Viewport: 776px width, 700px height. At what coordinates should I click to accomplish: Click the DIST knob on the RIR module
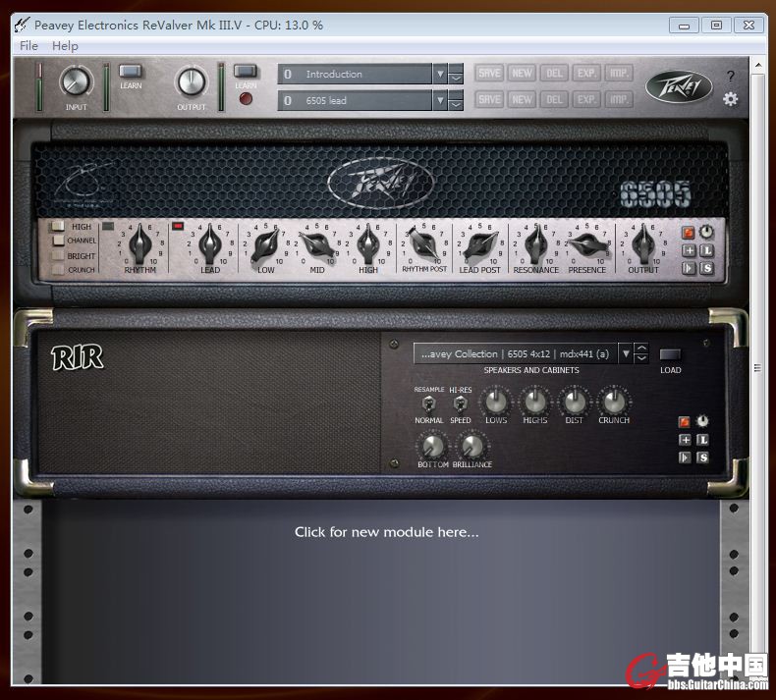pyautogui.click(x=574, y=402)
